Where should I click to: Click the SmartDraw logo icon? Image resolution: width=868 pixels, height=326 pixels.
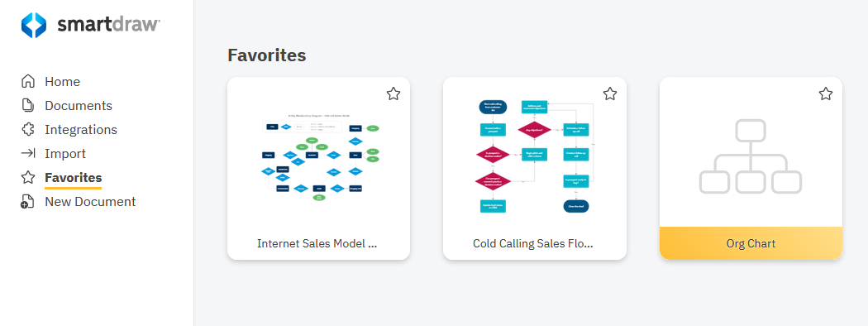(34, 26)
